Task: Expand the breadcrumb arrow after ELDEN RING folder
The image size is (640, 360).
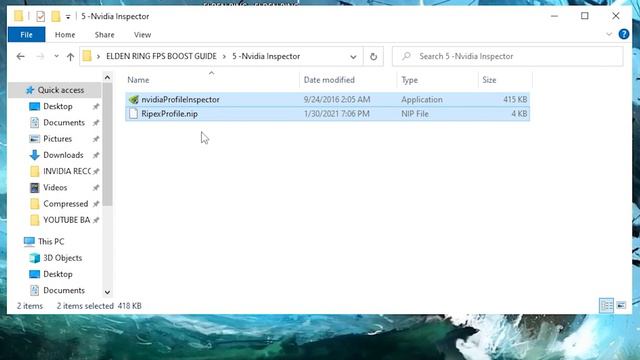Action: point(224,56)
